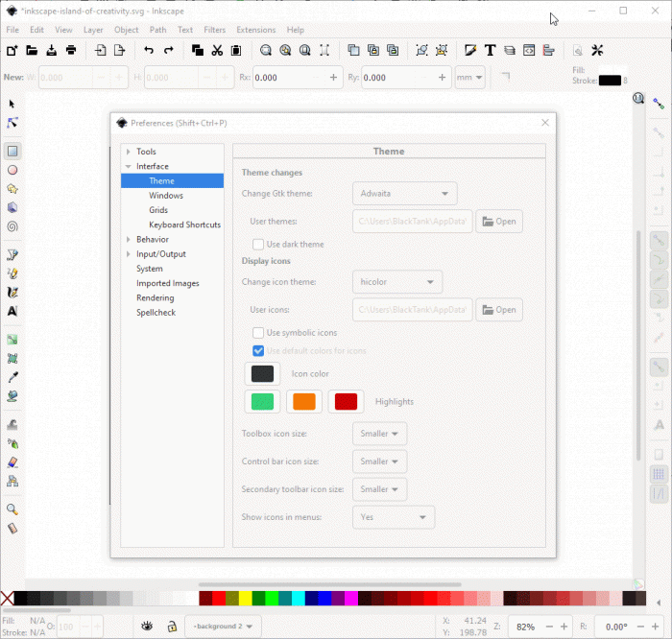The image size is (672, 639).
Task: Toggle current layer visibility eye icon
Action: [x=148, y=626]
